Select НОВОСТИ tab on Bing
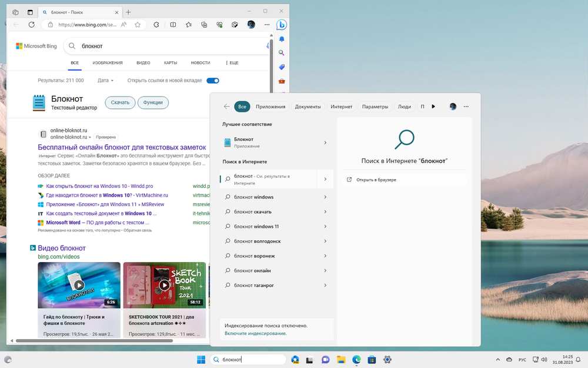Image resolution: width=588 pixels, height=368 pixels. point(201,63)
